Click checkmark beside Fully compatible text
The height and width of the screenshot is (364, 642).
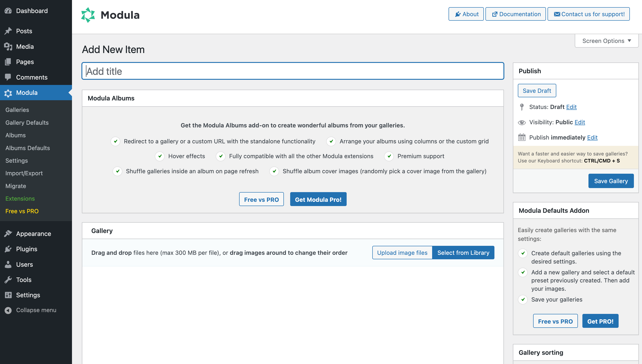pyautogui.click(x=221, y=156)
